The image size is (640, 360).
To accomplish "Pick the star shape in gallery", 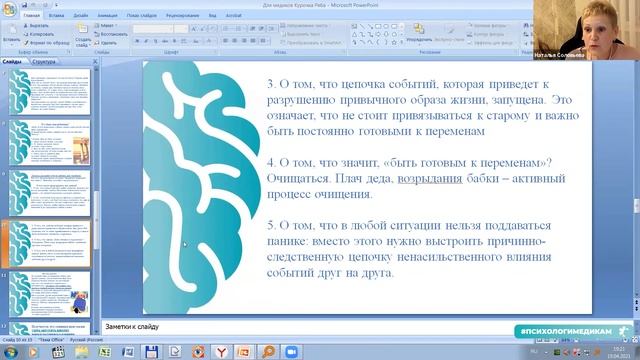I will (394, 42).
